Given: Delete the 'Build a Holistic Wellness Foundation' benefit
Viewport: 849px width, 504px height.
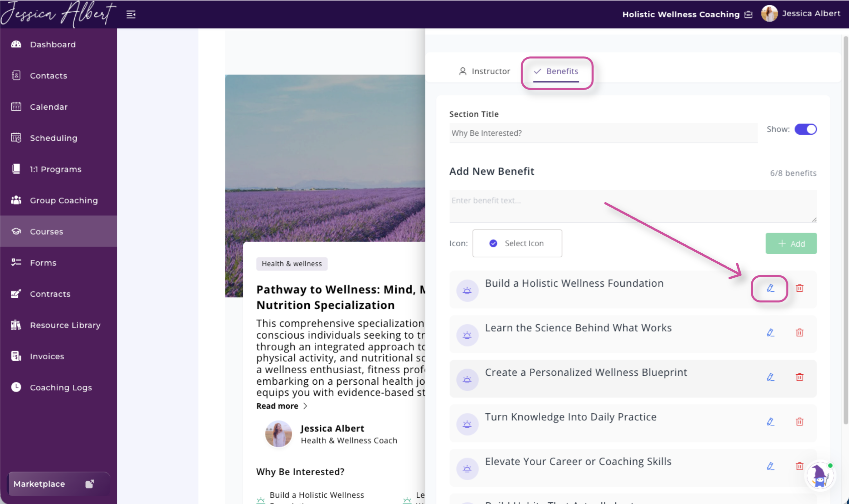Looking at the screenshot, I should click(x=800, y=288).
